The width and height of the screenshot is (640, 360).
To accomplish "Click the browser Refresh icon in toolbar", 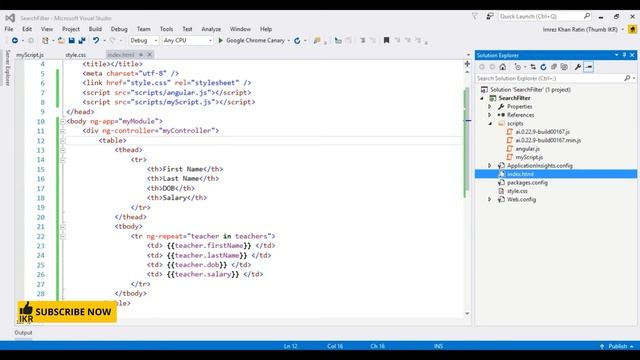I will pos(297,40).
